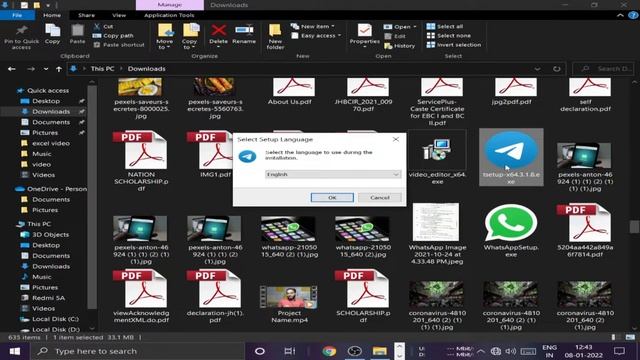Open the Easy access dropdown
The image size is (640, 360).
(x=316, y=36)
